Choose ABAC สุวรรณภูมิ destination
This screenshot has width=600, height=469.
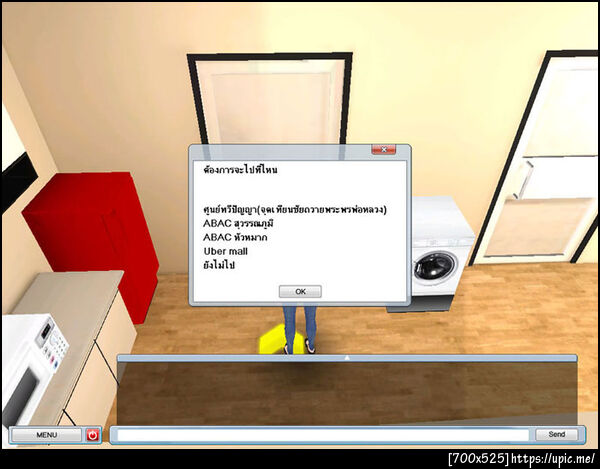click(238, 223)
